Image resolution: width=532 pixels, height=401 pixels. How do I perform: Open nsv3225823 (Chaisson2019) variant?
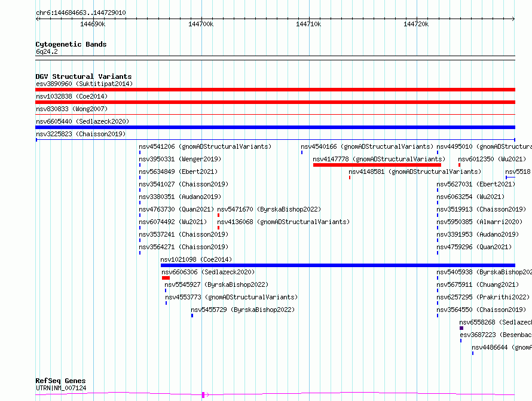(x=81, y=134)
